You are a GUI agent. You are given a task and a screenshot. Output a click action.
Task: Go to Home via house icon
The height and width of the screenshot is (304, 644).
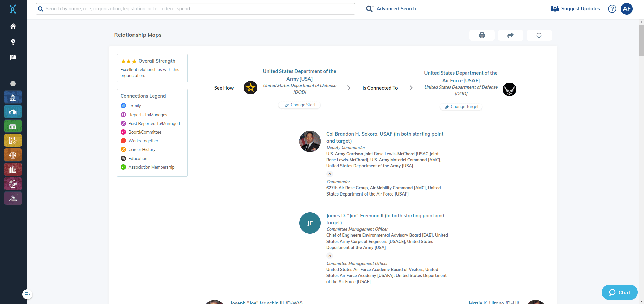(13, 26)
